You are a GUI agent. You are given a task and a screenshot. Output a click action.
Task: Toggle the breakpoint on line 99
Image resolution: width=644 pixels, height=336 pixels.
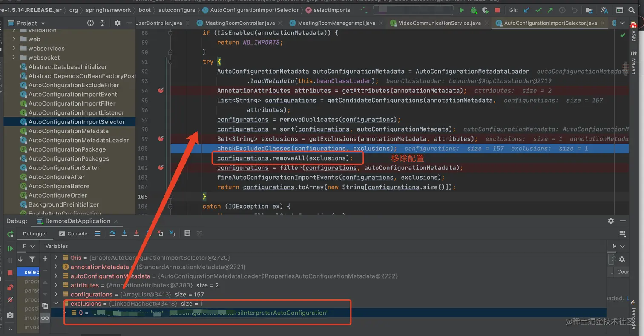click(161, 138)
